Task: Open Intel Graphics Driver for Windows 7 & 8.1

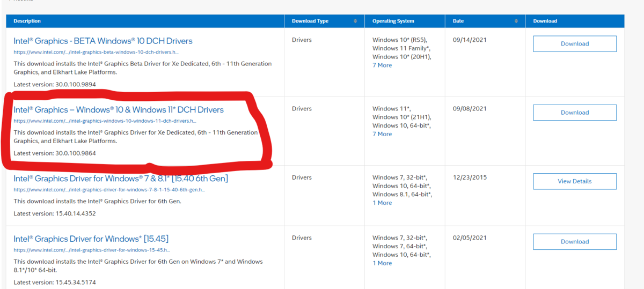Action: click(x=121, y=178)
